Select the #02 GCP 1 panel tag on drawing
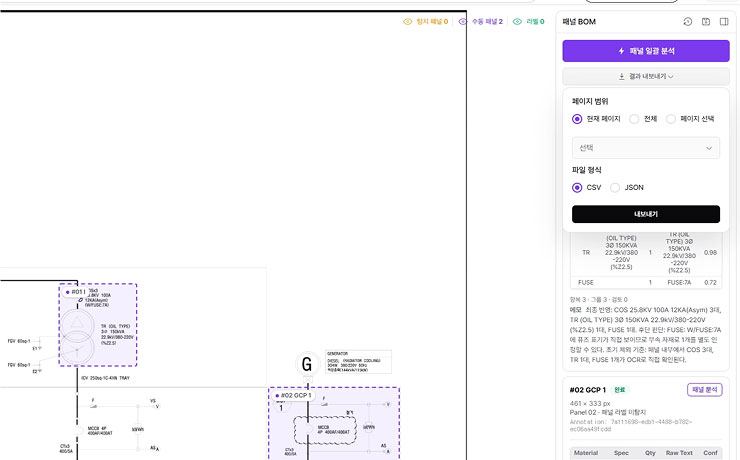 click(294, 395)
